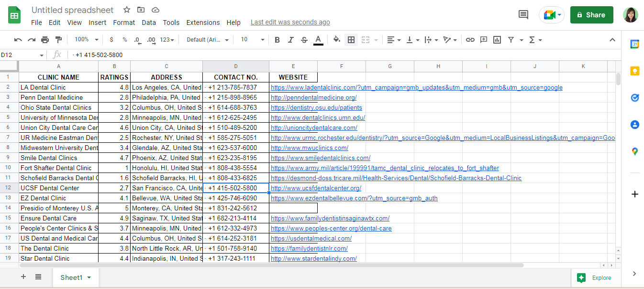Create a filter with funnel icon
Viewport: 644px width, 289px height.
(x=511, y=40)
